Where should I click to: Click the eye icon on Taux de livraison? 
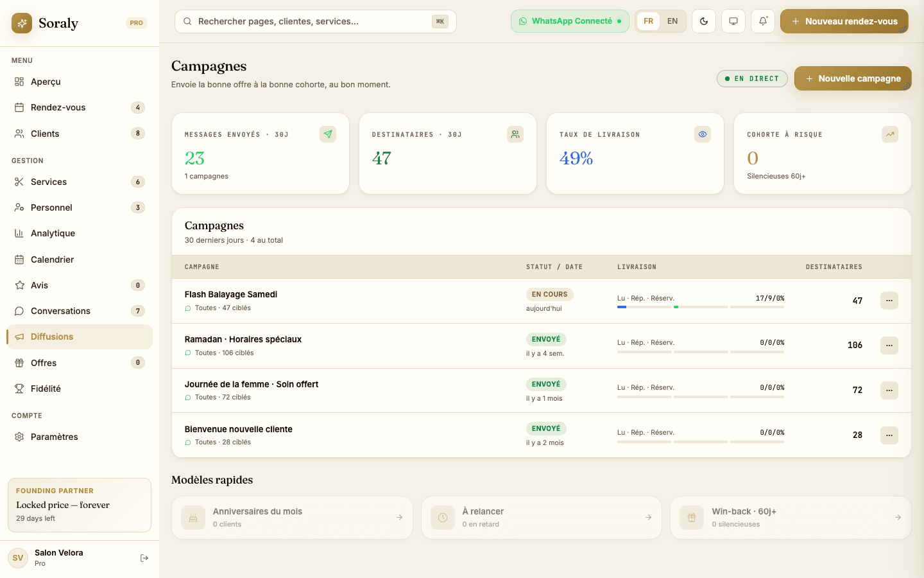703,134
